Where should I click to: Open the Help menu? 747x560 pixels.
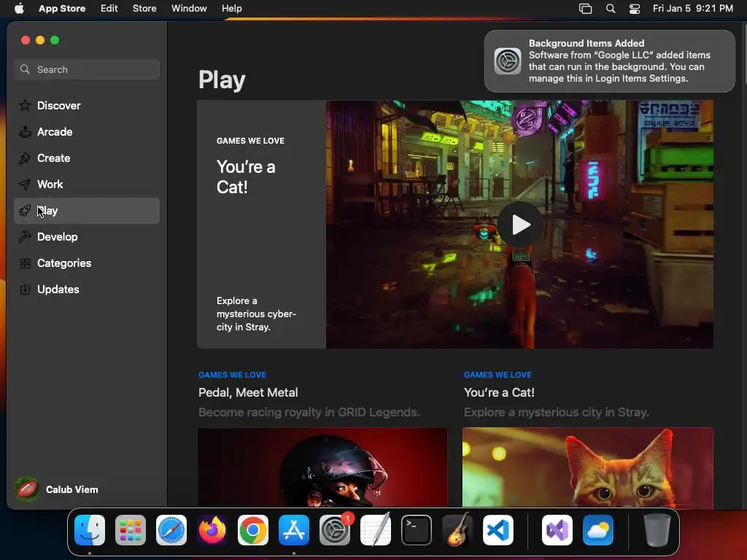(x=231, y=8)
